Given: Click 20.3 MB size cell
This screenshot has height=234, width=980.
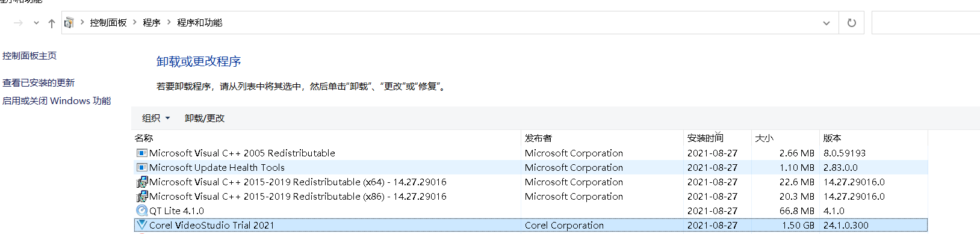Looking at the screenshot, I should tap(797, 197).
